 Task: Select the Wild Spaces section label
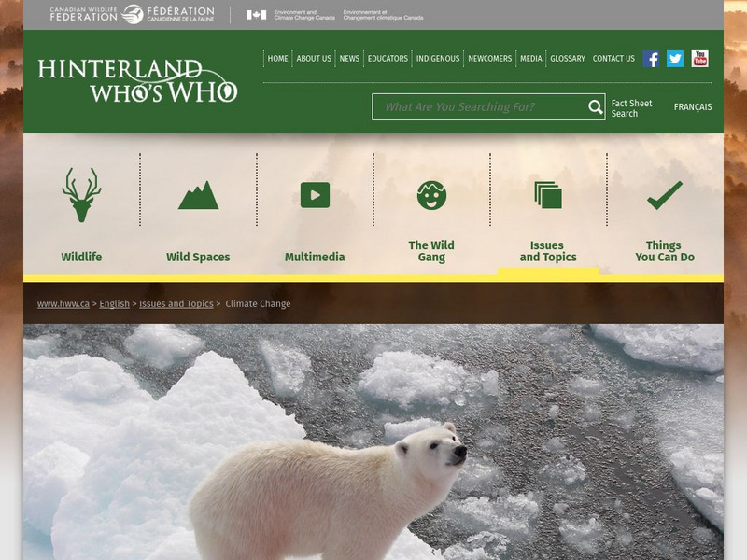coord(198,258)
